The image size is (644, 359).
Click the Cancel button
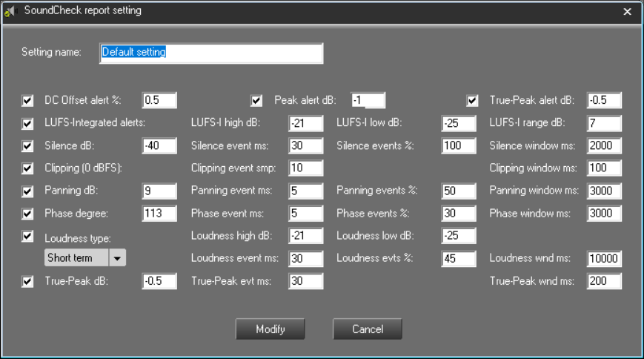(367, 329)
